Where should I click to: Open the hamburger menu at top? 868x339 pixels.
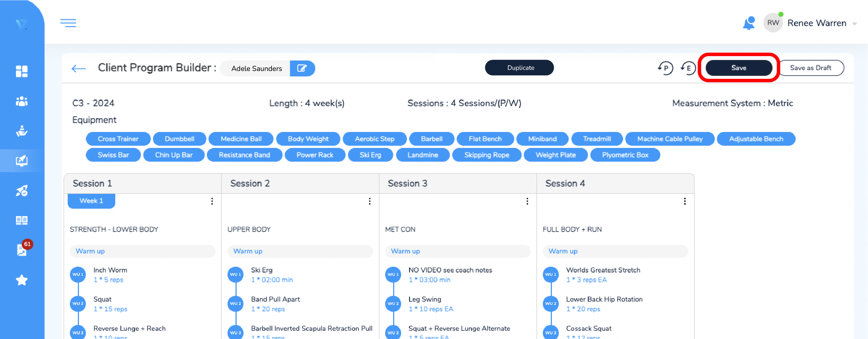(x=68, y=23)
